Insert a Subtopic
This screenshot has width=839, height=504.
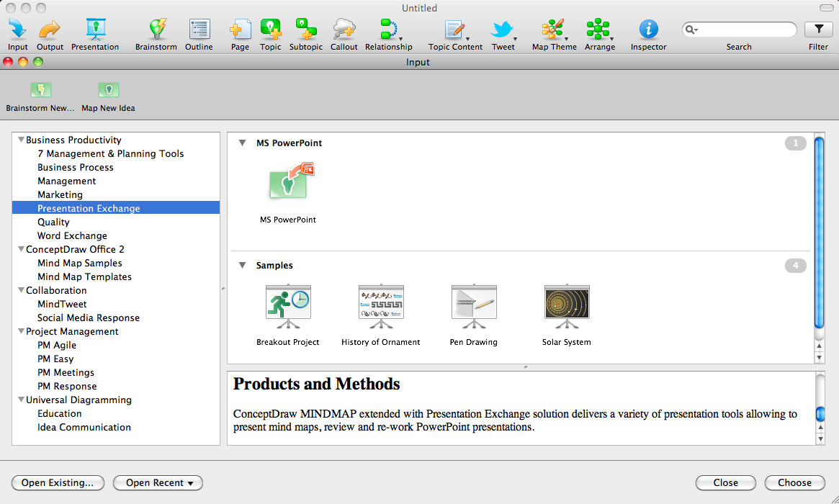pos(305,29)
